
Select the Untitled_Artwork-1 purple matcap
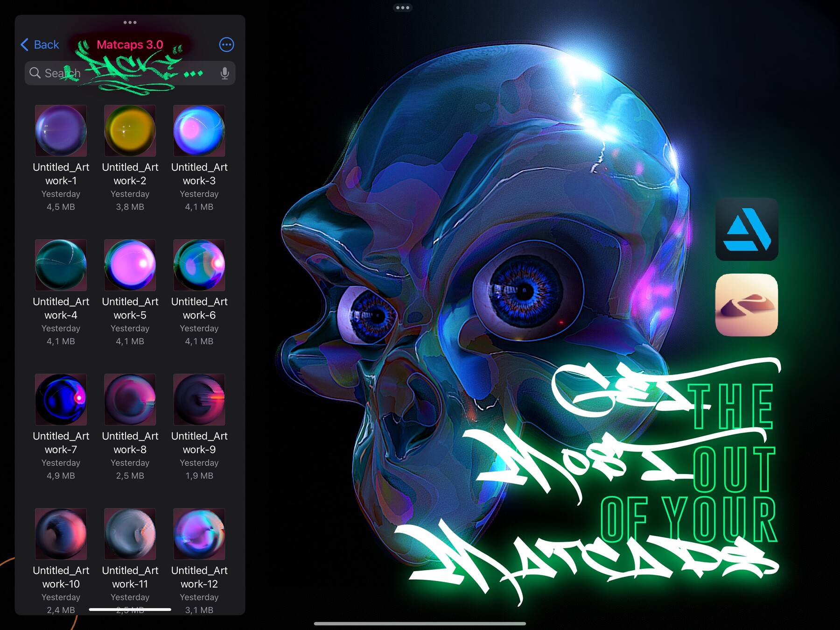[61, 130]
